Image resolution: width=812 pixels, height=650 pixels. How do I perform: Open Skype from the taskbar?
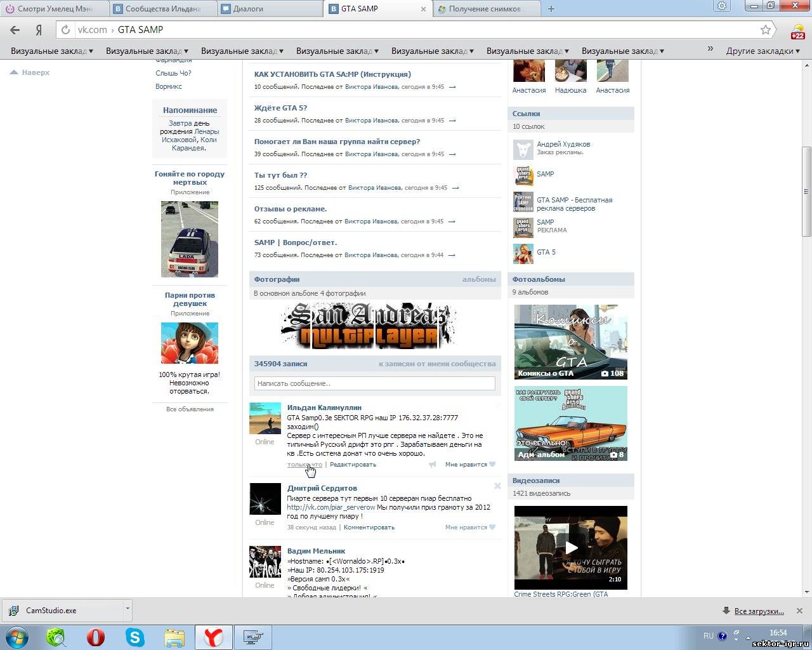pyautogui.click(x=134, y=637)
